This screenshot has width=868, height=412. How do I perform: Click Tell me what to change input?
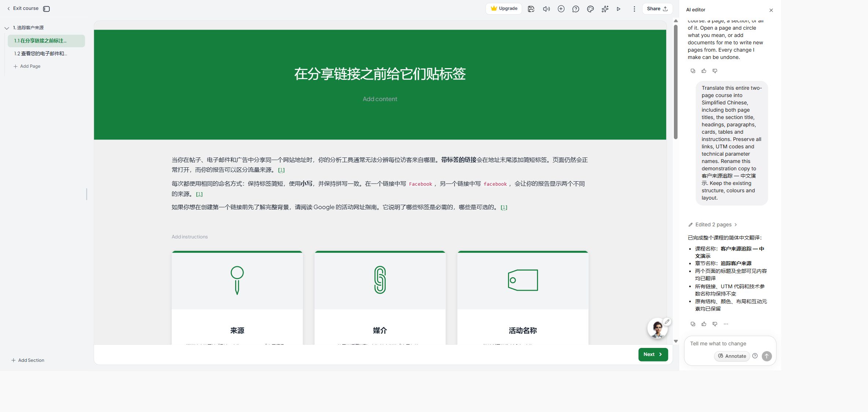click(x=730, y=344)
